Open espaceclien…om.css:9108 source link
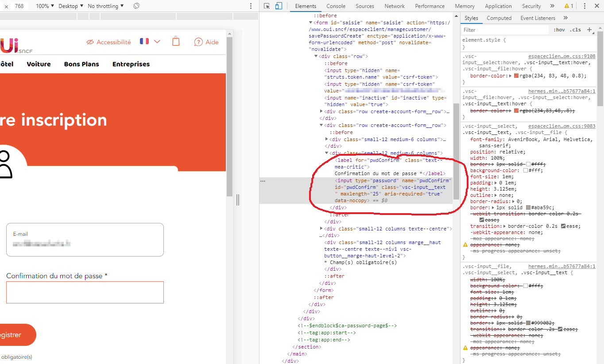This screenshot has width=604, height=364. [x=561, y=57]
